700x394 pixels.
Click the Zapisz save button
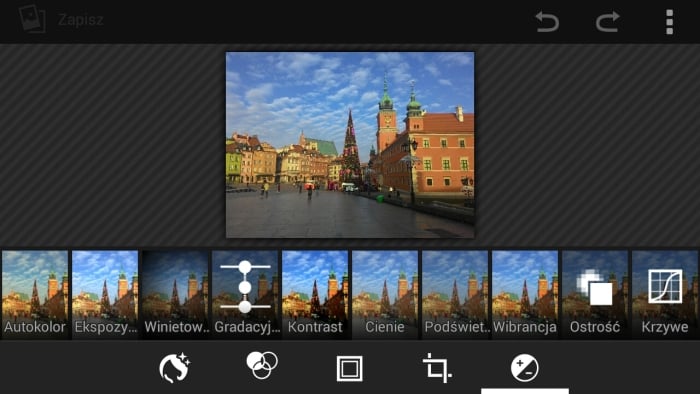click(x=81, y=20)
